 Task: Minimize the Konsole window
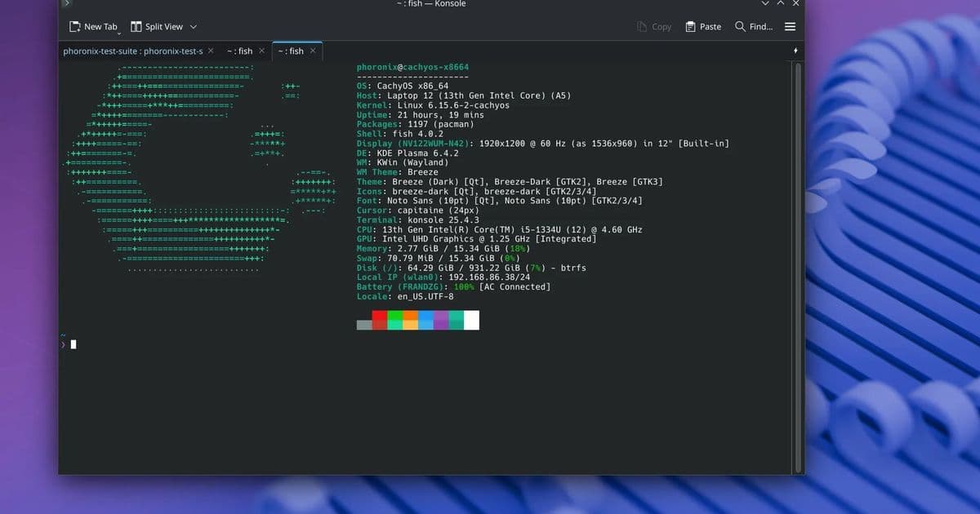[x=764, y=4]
